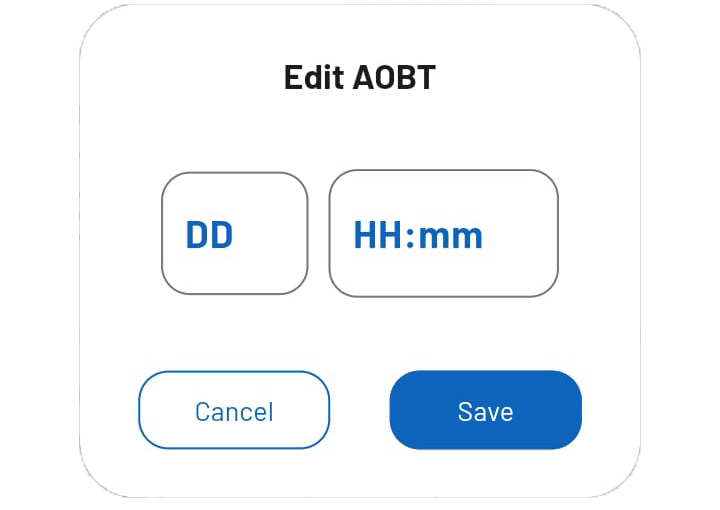This screenshot has width=720, height=510.
Task: Activate the hours and minutes entry box
Action: tap(443, 233)
